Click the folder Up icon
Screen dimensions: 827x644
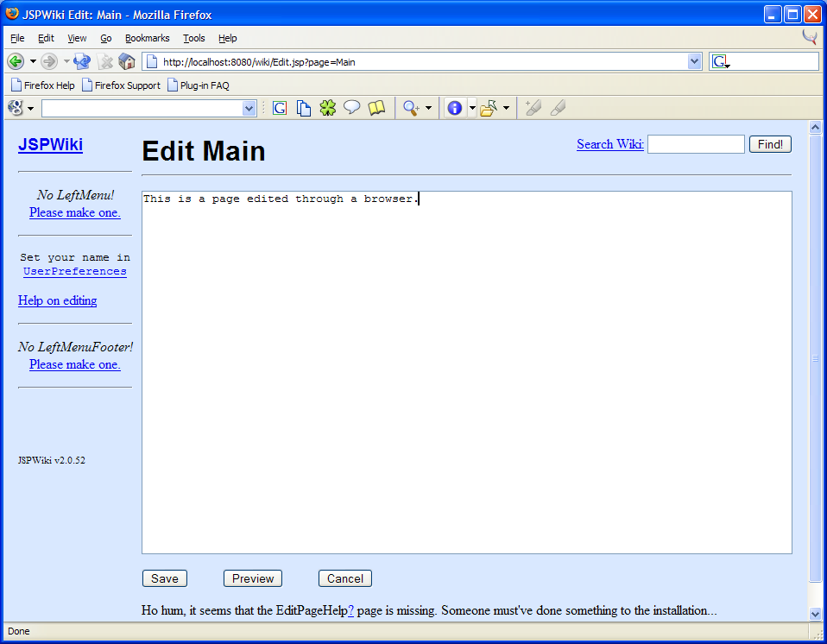(489, 108)
